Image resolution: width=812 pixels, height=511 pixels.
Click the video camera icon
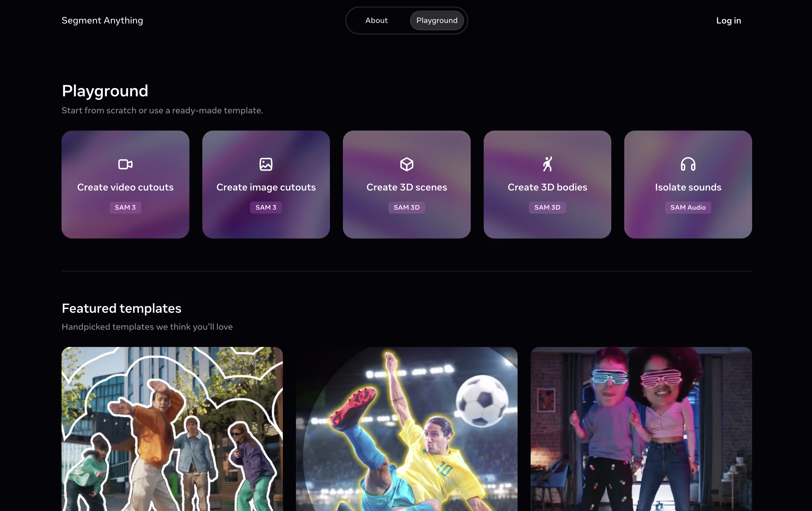click(x=125, y=164)
